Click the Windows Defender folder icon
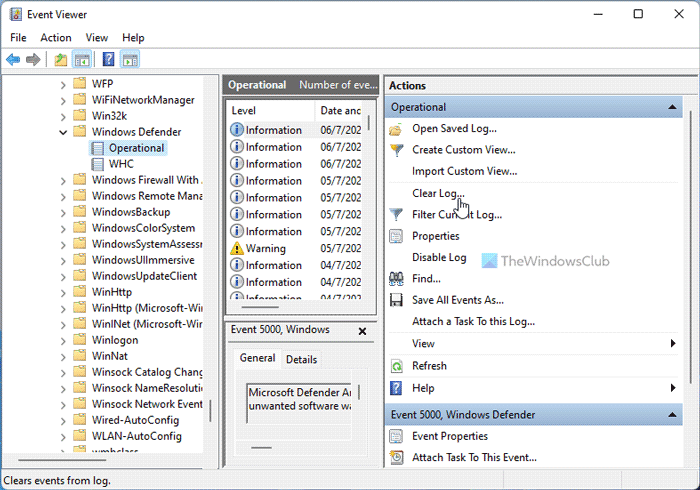Screen dimensions: 700x490 [79, 132]
